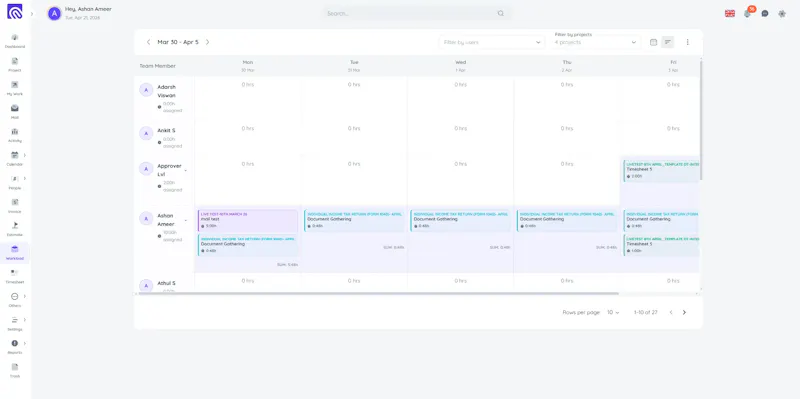
Task: Open Others section in sidebar
Action: pos(15,300)
